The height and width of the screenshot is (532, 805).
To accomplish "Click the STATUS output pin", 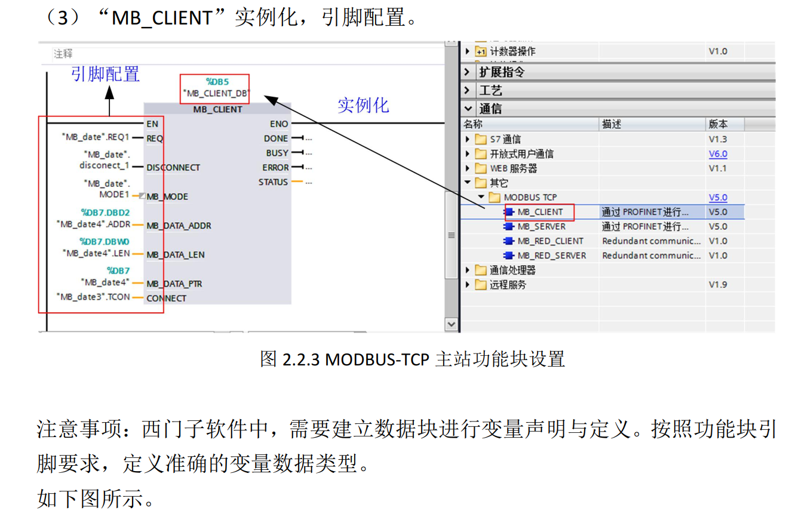I will [274, 182].
